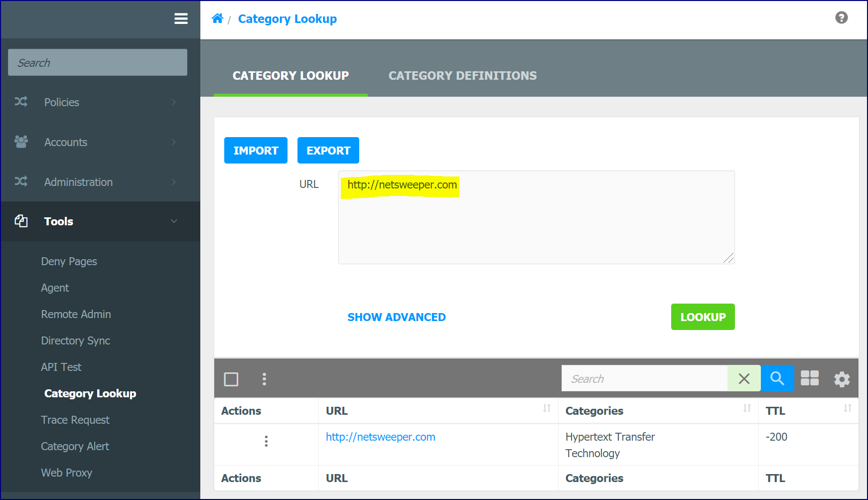Open Remote Admin in sidebar
Viewport: 868px width, 500px height.
tap(76, 314)
